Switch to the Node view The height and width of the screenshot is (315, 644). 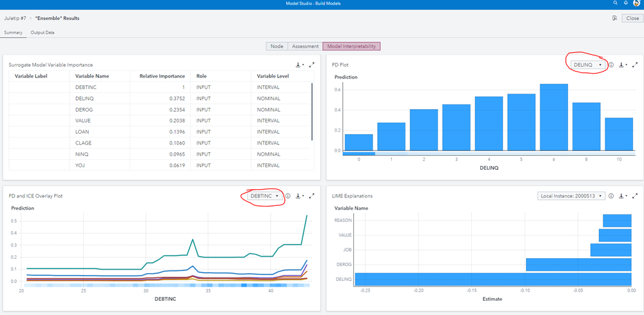click(277, 46)
